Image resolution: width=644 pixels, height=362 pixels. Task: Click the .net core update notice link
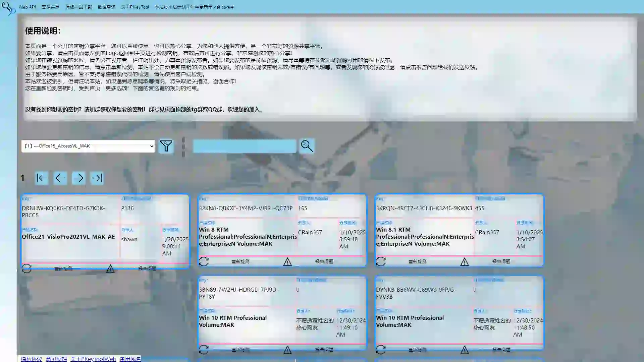pyautogui.click(x=194, y=7)
